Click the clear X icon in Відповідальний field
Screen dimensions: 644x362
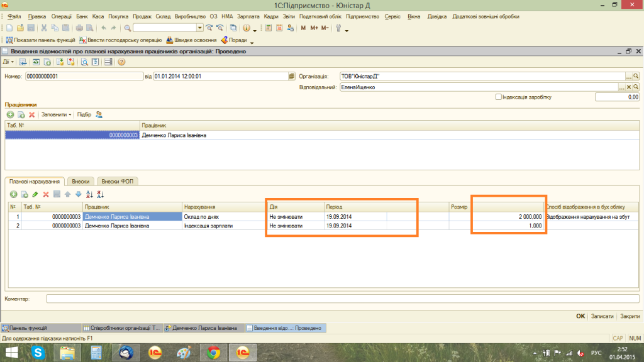point(629,87)
